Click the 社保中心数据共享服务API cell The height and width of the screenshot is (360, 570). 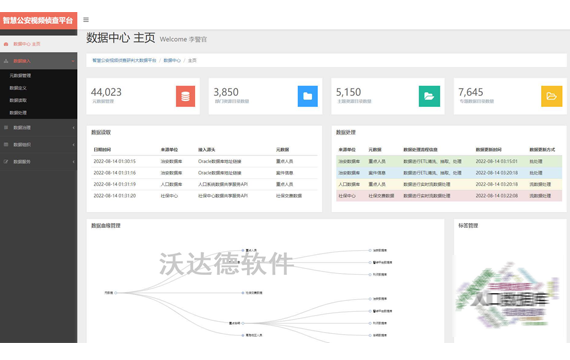pyautogui.click(x=222, y=196)
